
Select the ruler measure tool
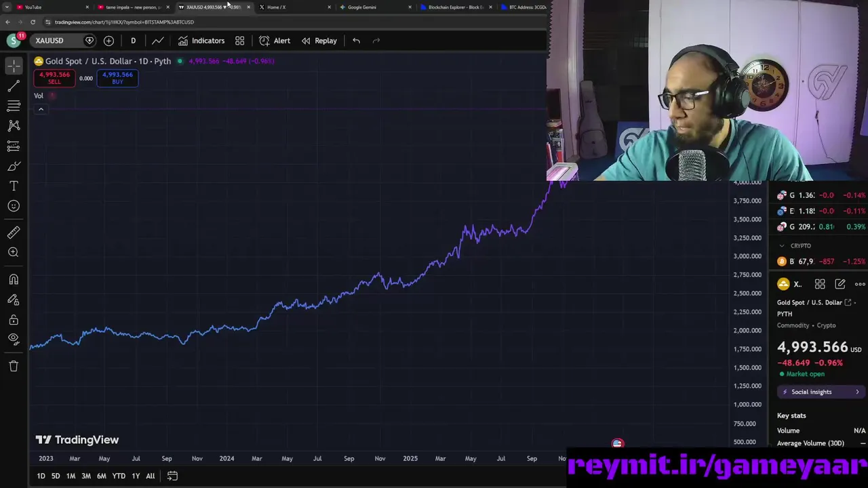coord(14,232)
